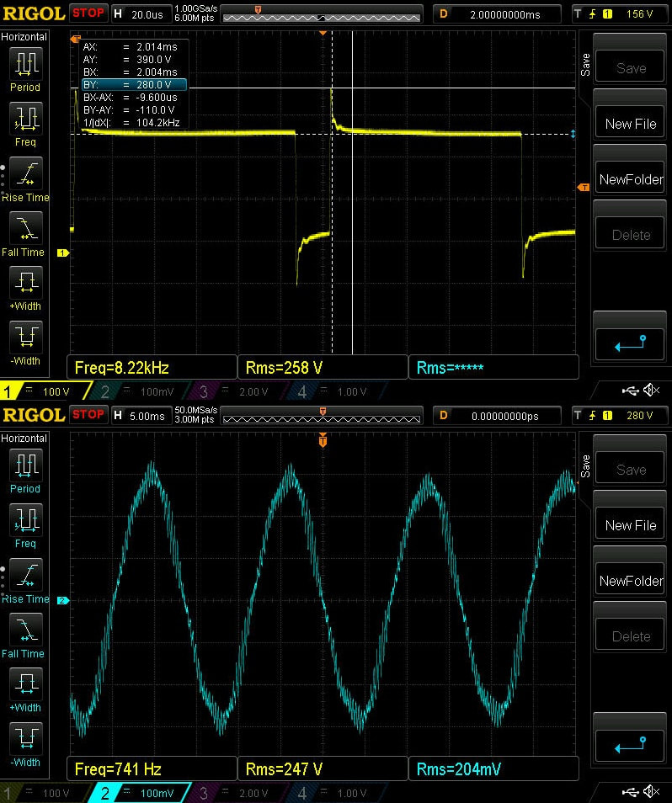Select Freq measurement icon in 5.00ms capture

click(x=26, y=520)
